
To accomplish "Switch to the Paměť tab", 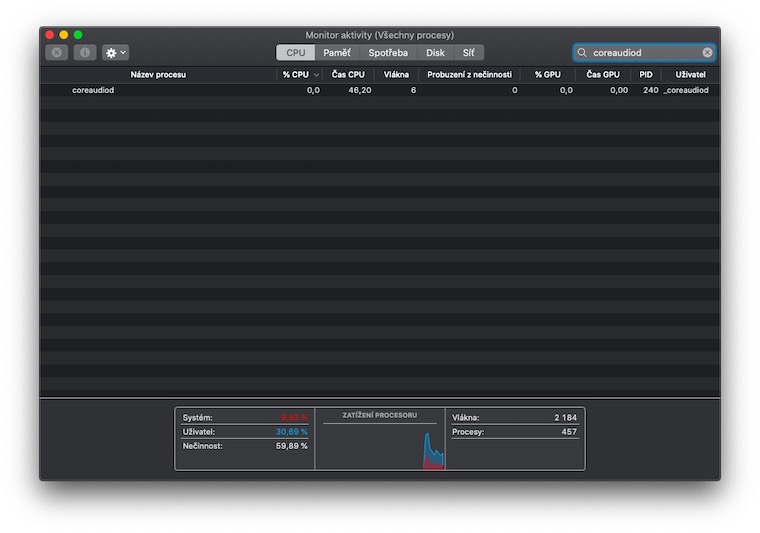I will [x=337, y=52].
